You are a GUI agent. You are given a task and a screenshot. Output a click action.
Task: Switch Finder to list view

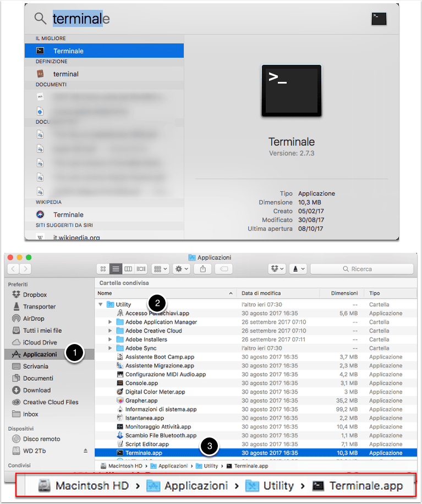[x=116, y=269]
